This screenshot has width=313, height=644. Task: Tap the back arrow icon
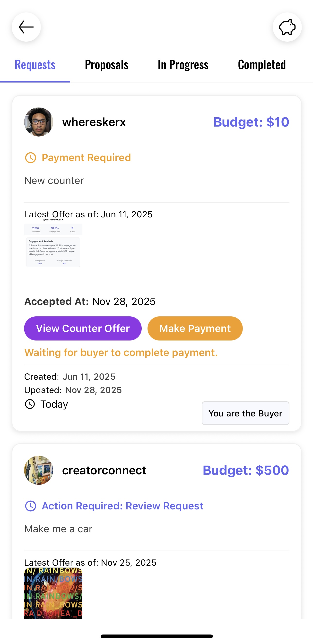point(26,27)
